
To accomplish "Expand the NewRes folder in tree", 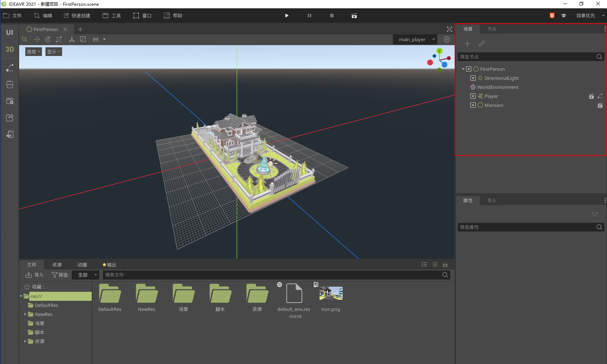I will click(x=25, y=314).
